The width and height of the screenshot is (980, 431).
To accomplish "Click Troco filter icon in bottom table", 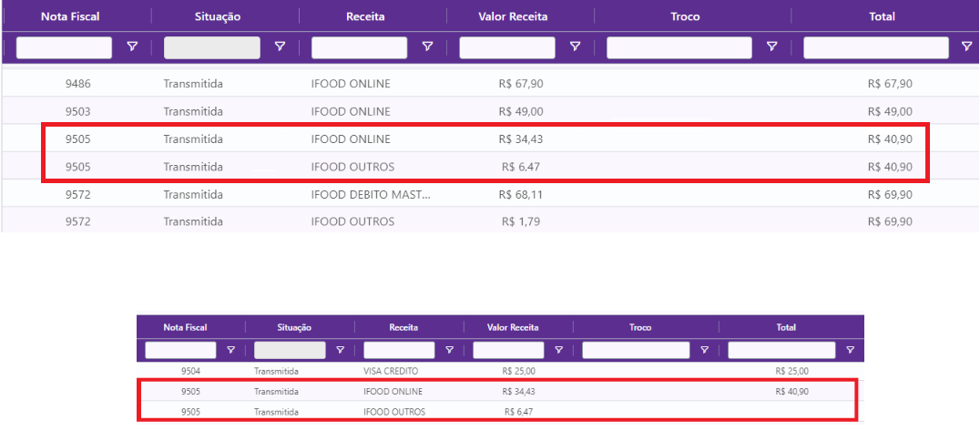I will pos(705,350).
